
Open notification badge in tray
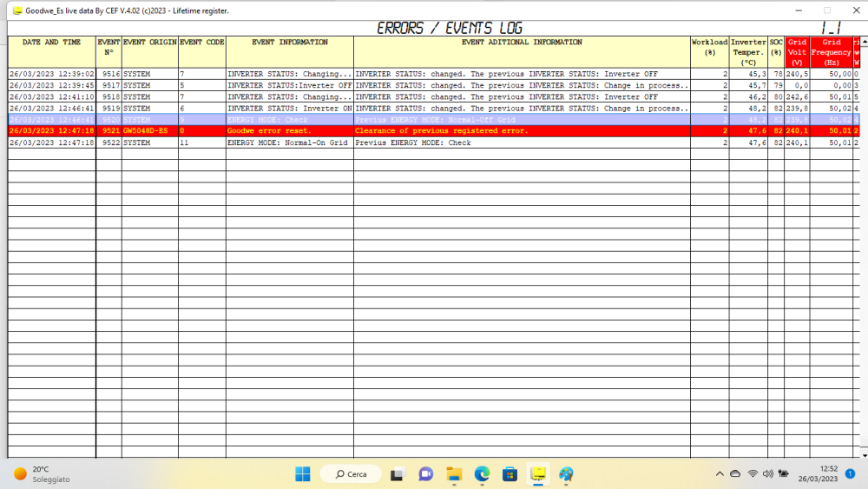tap(851, 474)
